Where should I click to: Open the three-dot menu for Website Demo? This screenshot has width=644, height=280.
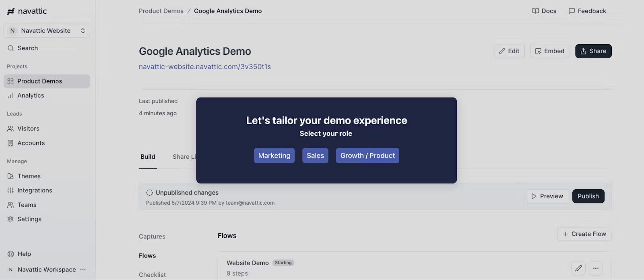596,268
